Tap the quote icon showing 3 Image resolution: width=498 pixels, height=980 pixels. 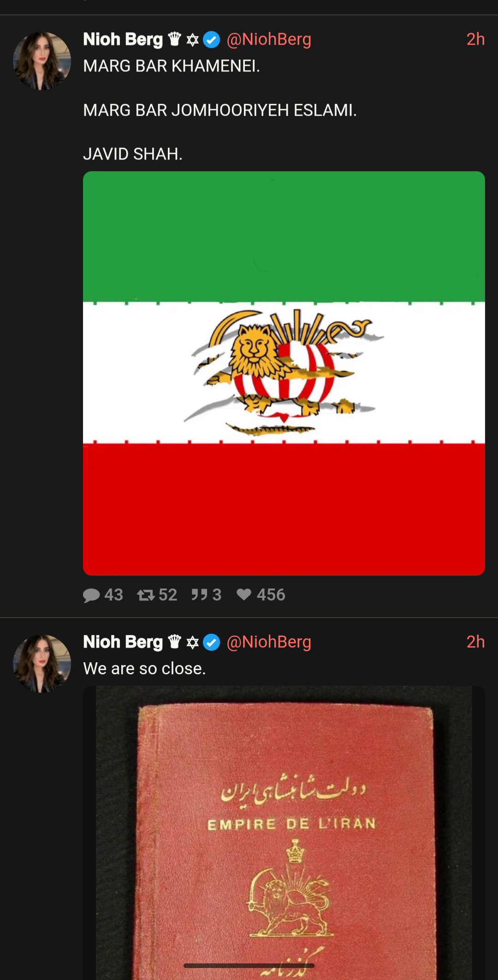click(199, 595)
